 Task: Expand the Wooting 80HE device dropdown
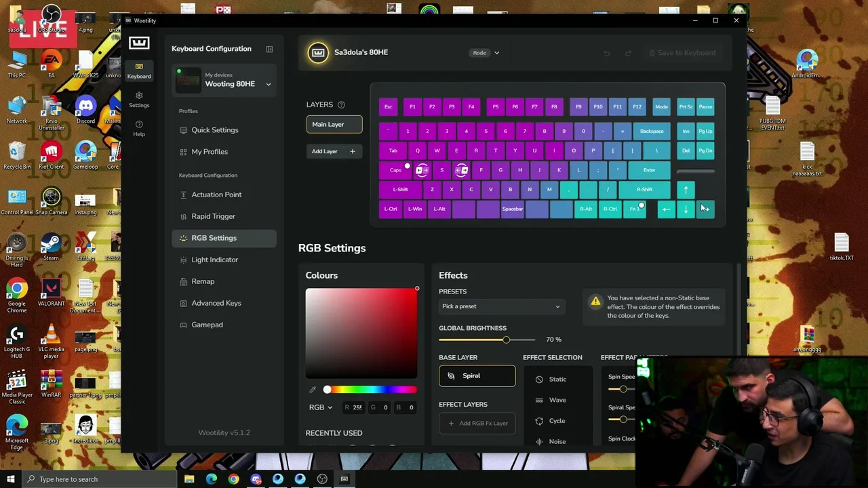click(x=268, y=85)
